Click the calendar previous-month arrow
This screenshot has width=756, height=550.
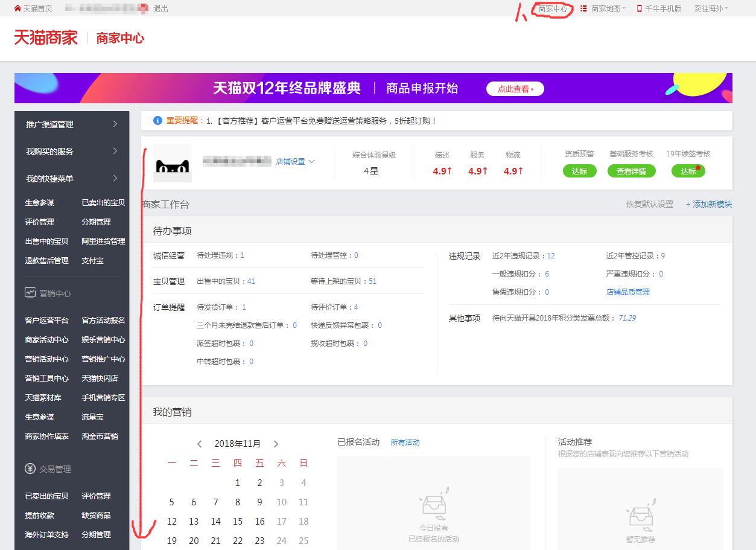199,443
